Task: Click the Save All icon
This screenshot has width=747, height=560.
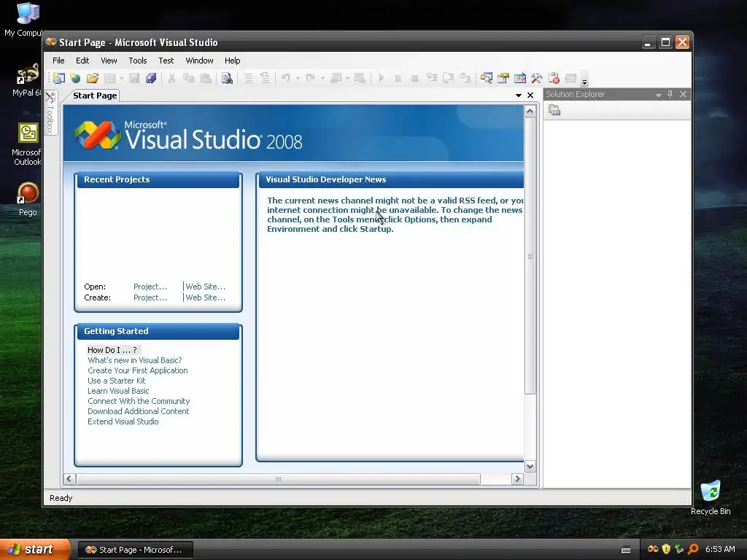Action: pos(151,78)
